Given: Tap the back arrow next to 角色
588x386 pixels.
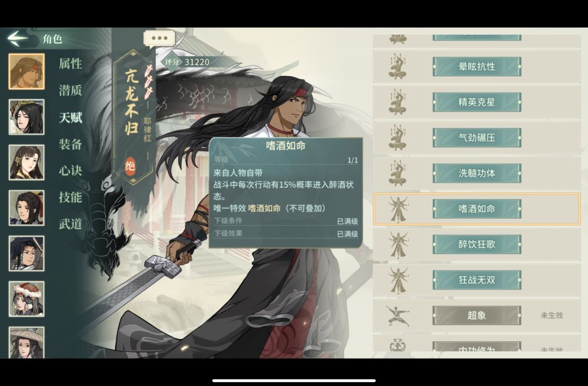Looking at the screenshot, I should [17, 38].
